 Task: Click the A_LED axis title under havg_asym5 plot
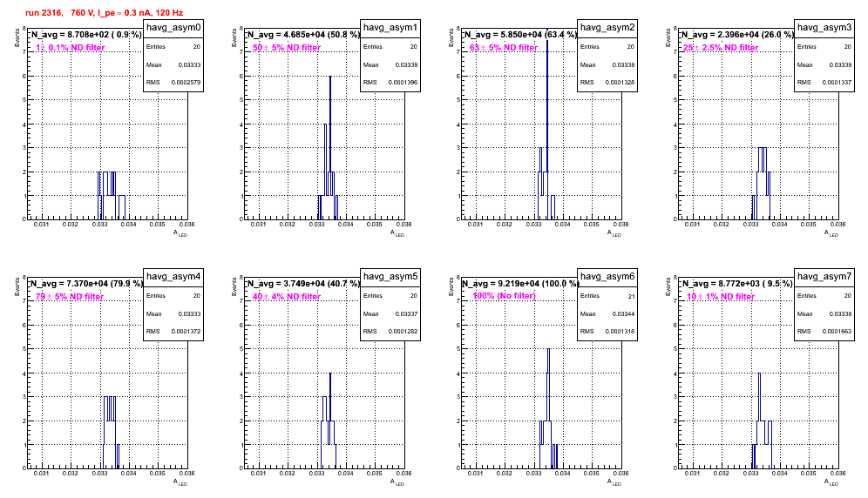pyautogui.click(x=397, y=482)
